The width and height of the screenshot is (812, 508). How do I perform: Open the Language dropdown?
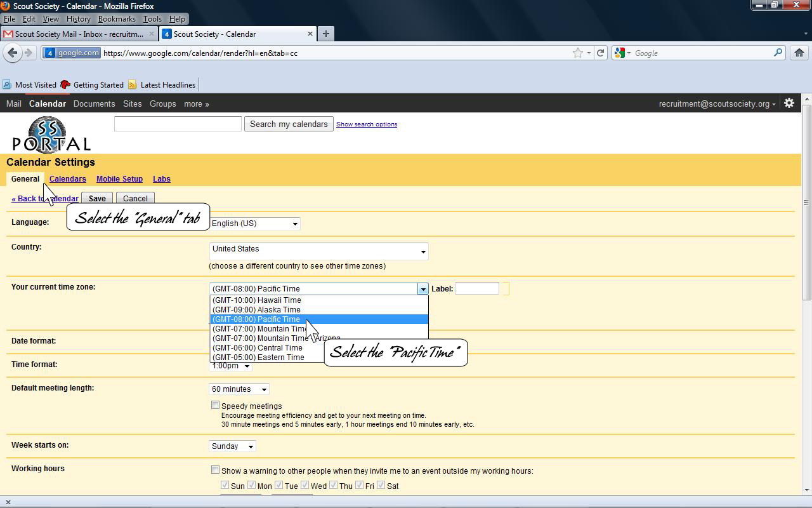pos(254,224)
